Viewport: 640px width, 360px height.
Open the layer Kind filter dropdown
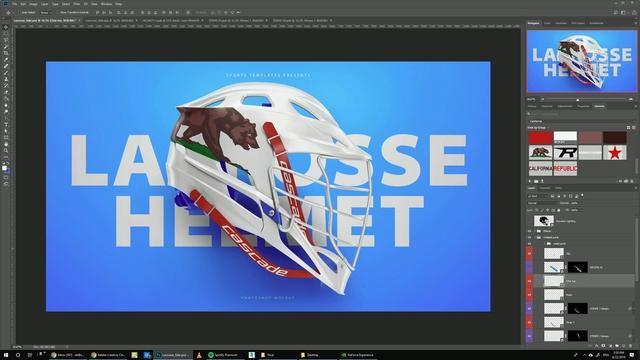(538, 196)
